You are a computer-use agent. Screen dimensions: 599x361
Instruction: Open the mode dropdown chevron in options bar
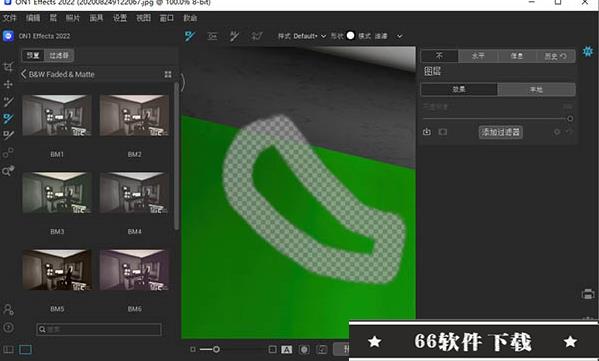(399, 36)
